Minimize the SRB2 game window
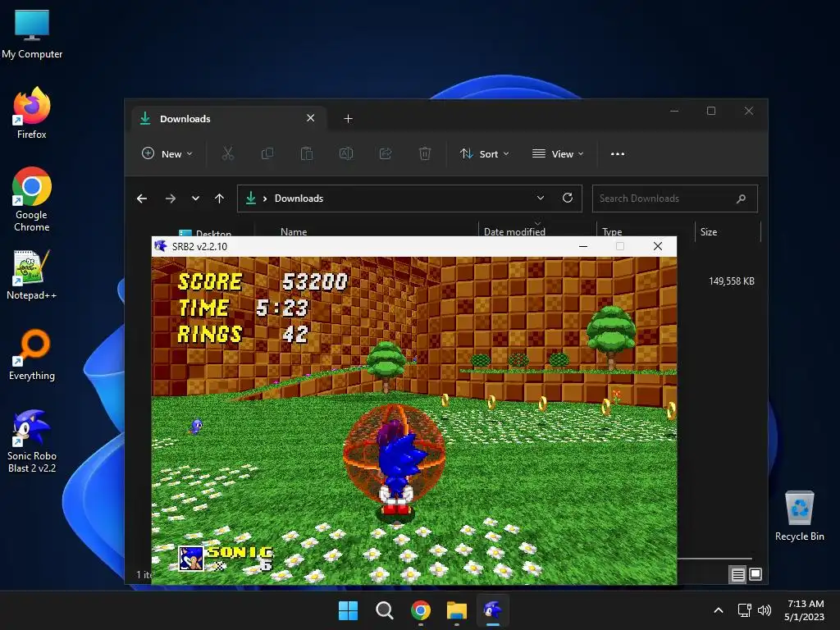This screenshot has height=630, width=840. coord(583,246)
